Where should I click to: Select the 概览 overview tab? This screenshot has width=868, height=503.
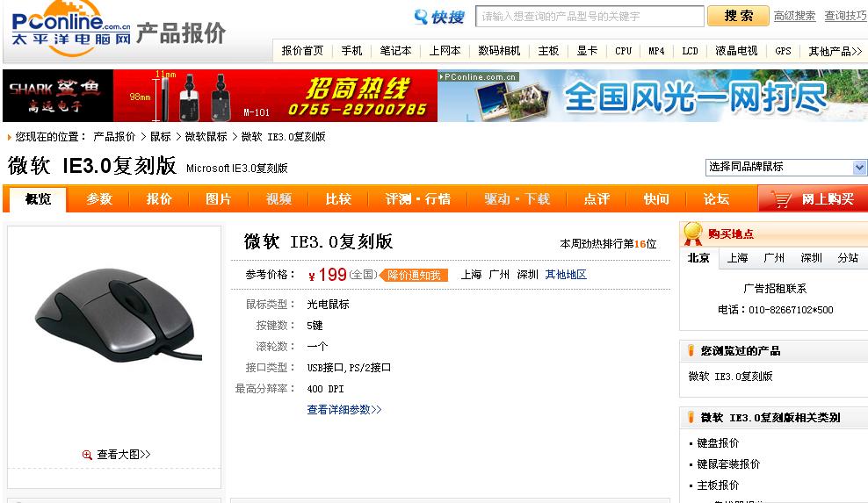click(38, 199)
